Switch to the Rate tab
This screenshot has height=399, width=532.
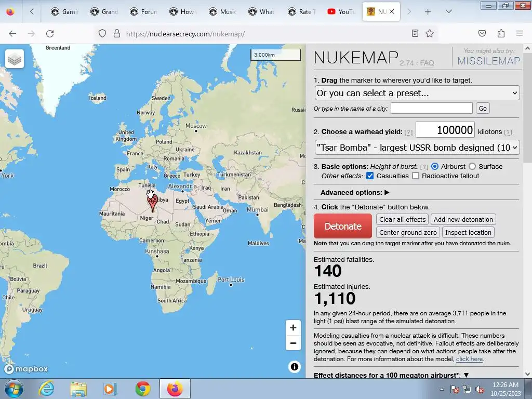click(x=302, y=12)
